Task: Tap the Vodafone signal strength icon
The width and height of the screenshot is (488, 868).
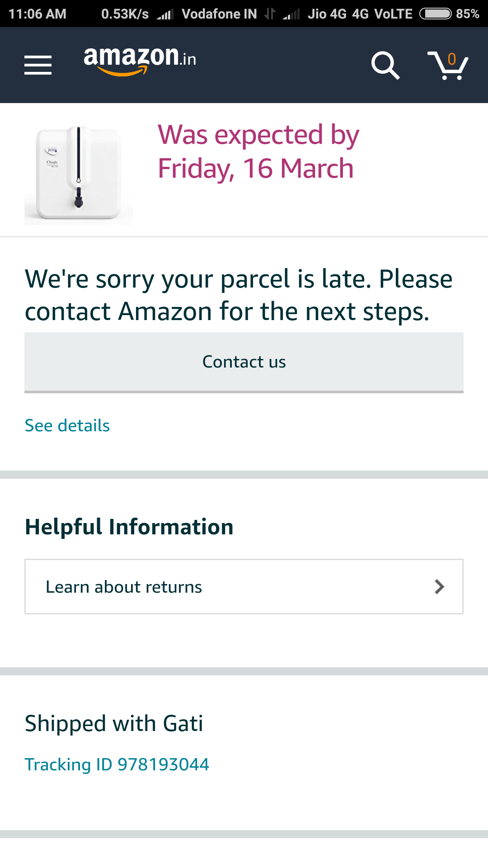Action: click(165, 14)
